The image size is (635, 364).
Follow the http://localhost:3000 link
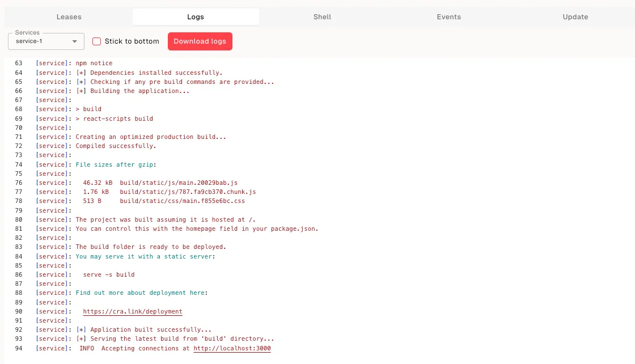232,348
